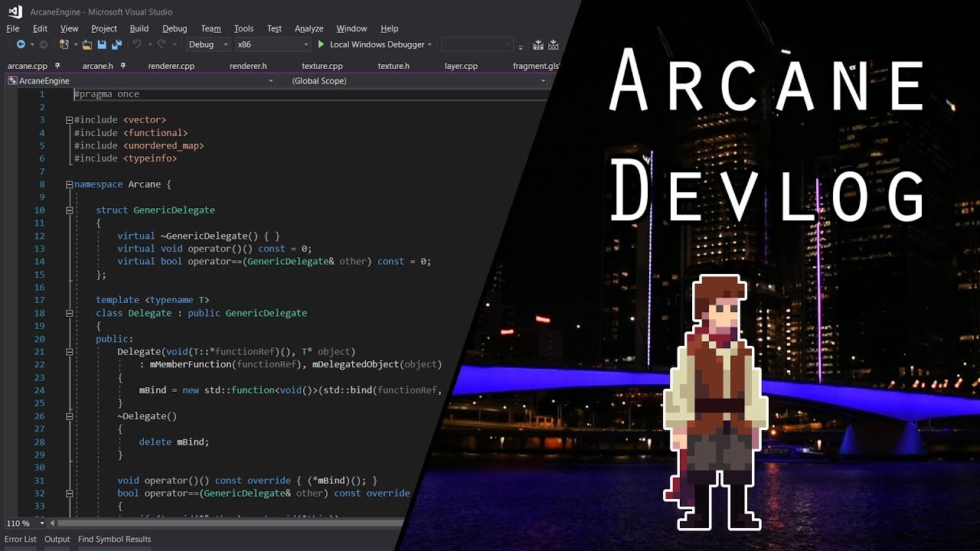Switch to the renderer.cpp tab
980x551 pixels.
click(171, 66)
